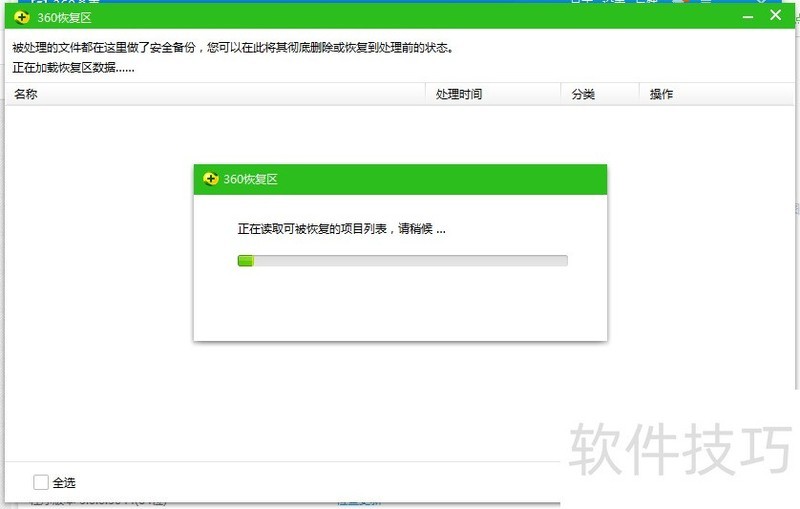Close the 360恢复区 window
The height and width of the screenshot is (509, 800).
[776, 15]
